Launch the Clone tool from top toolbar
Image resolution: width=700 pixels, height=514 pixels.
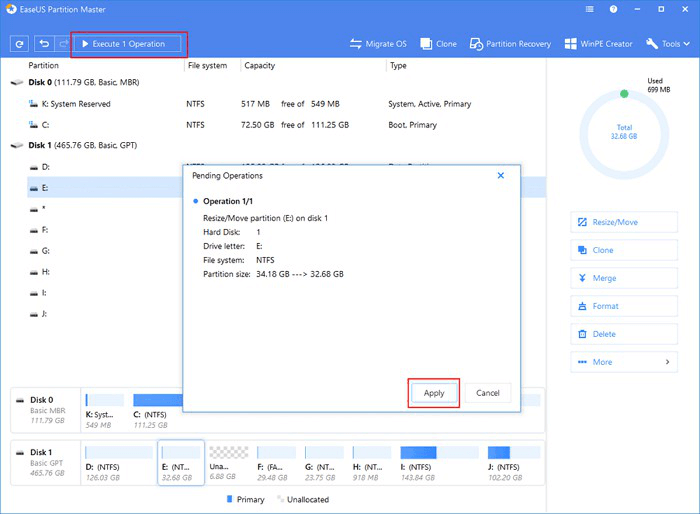(x=439, y=44)
